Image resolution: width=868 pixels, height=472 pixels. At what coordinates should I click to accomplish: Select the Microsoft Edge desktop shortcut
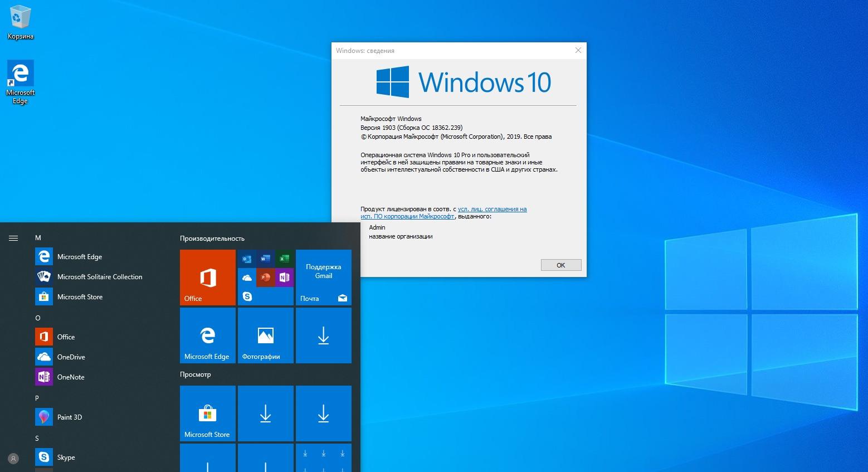21,82
